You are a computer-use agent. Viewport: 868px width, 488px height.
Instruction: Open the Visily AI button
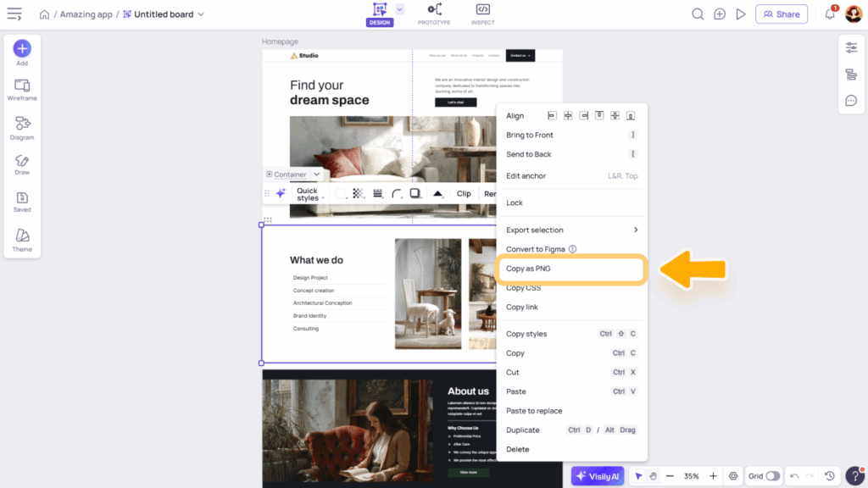pos(598,476)
